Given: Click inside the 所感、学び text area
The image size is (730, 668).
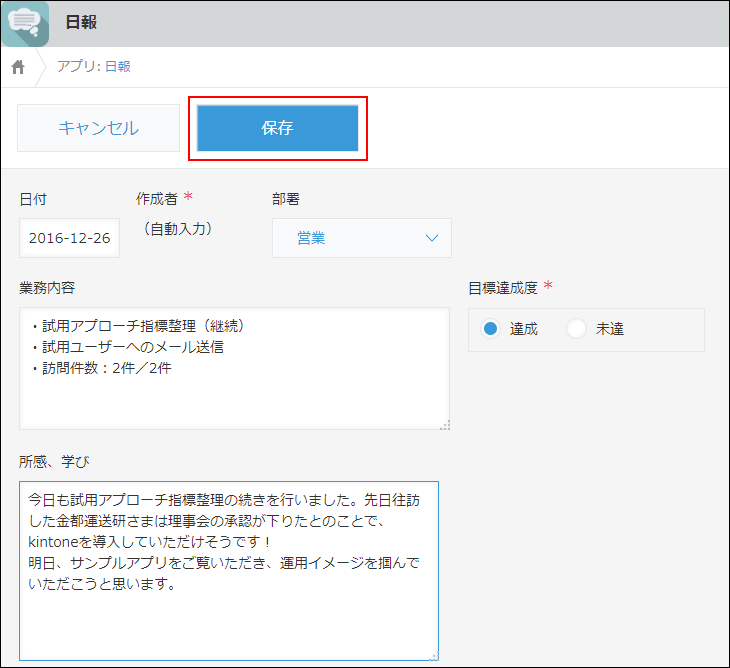Looking at the screenshot, I should click(229, 571).
